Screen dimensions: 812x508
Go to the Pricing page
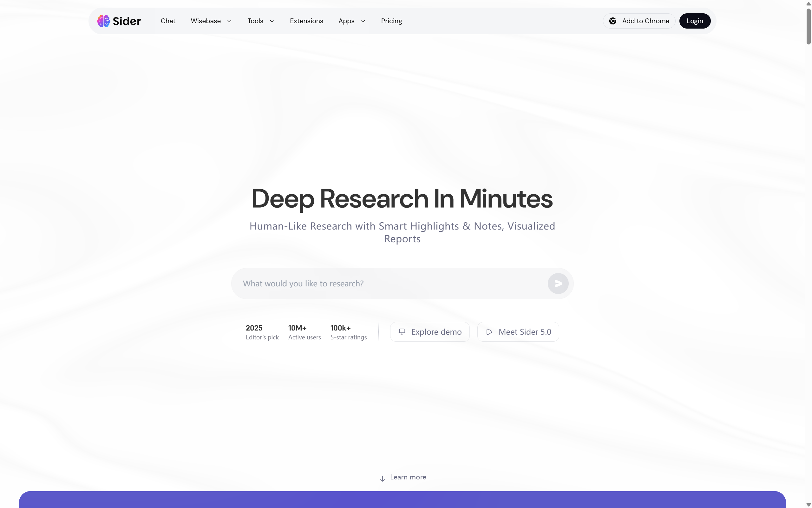[391, 21]
